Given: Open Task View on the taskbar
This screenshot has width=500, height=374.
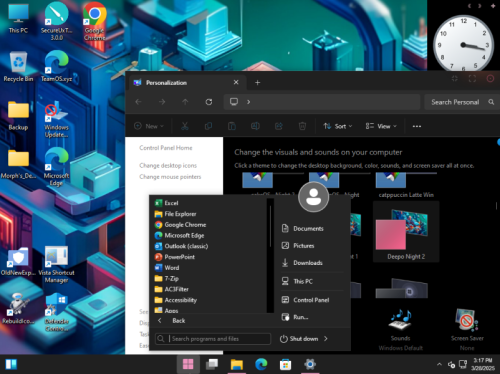Looking at the screenshot, I should [x=212, y=364].
